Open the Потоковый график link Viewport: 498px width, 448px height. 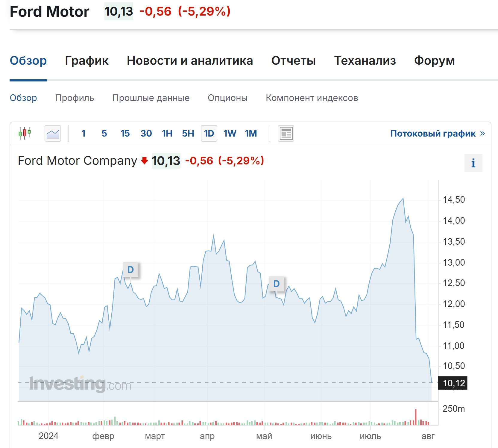[437, 133]
